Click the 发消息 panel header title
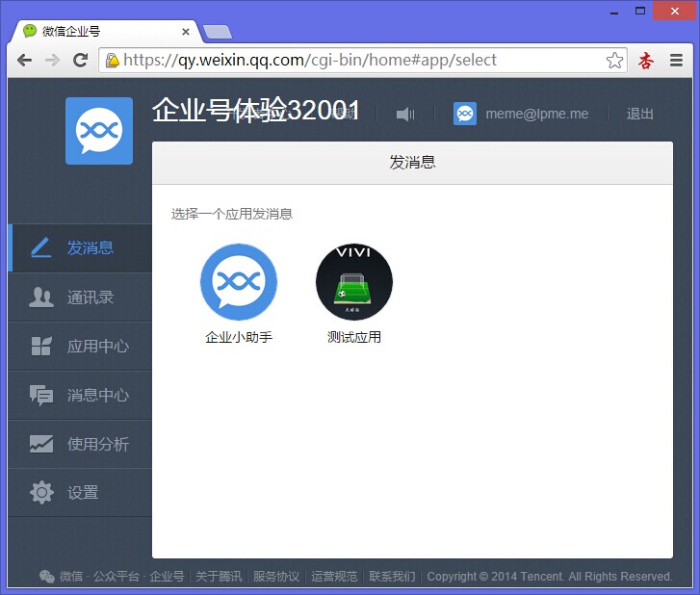 412,162
